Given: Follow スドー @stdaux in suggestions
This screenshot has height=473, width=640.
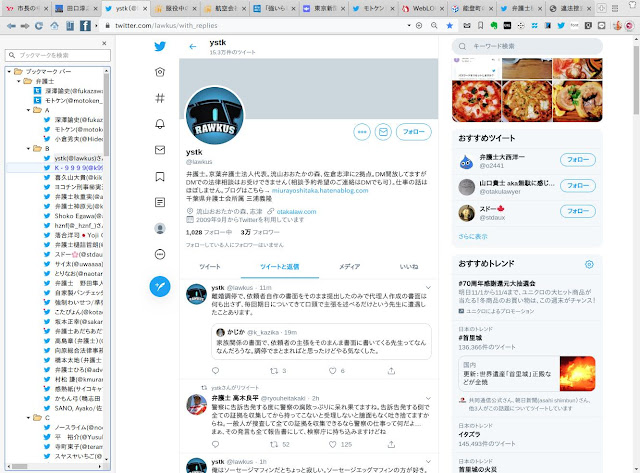Looking at the screenshot, I should tap(578, 211).
